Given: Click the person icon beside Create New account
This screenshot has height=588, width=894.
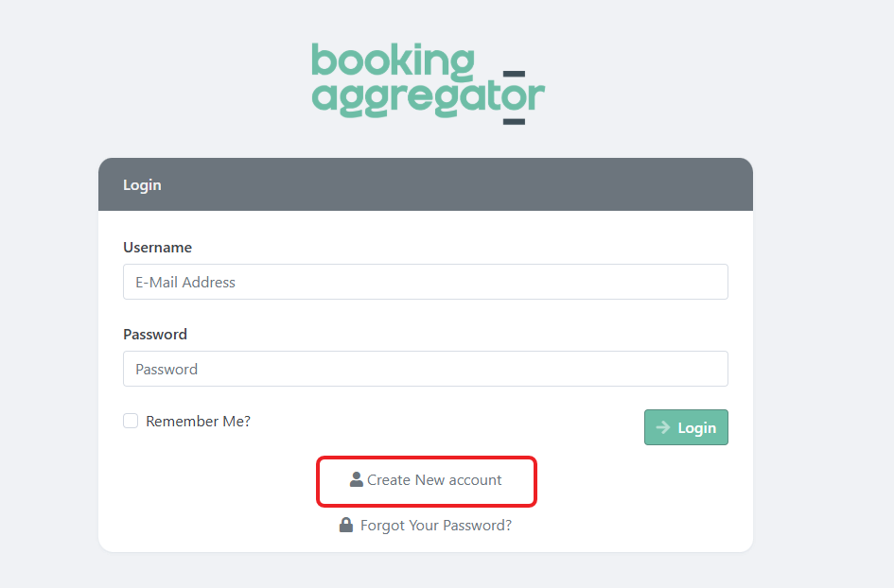Looking at the screenshot, I should pyautogui.click(x=357, y=480).
